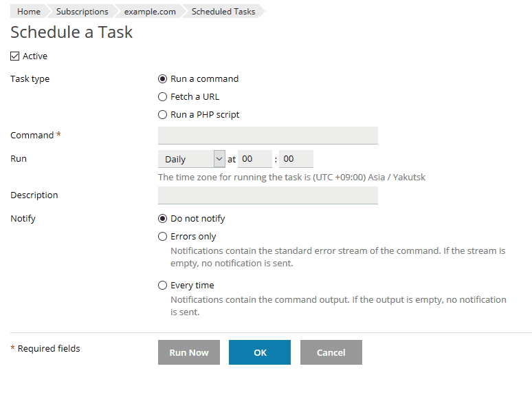532x406 pixels.
Task: Uncheck the Active checkbox
Action: coord(15,56)
